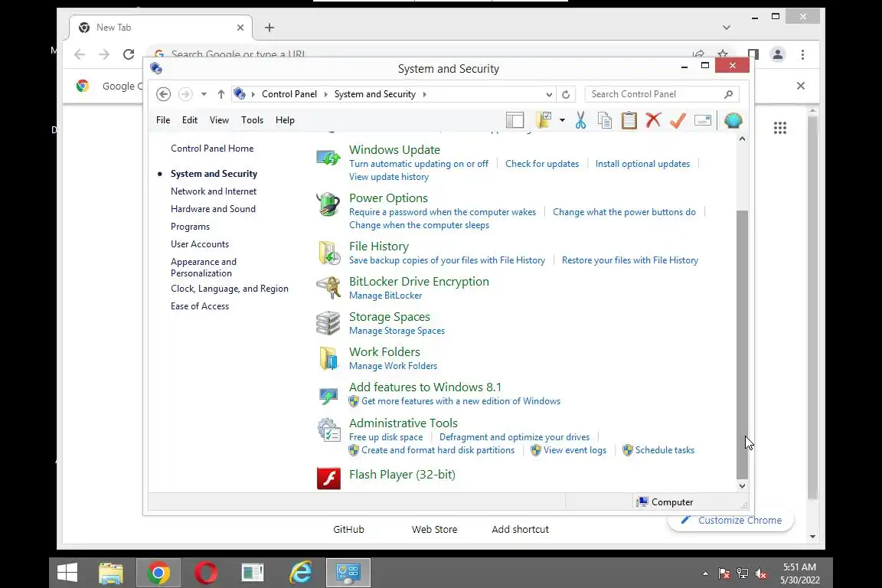Click the red X Delete toolbar icon
This screenshot has height=588, width=882.
[x=653, y=120]
